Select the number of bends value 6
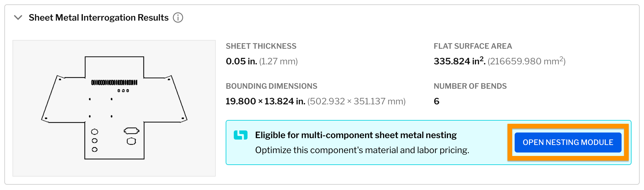The width and height of the screenshot is (644, 190). (x=436, y=101)
